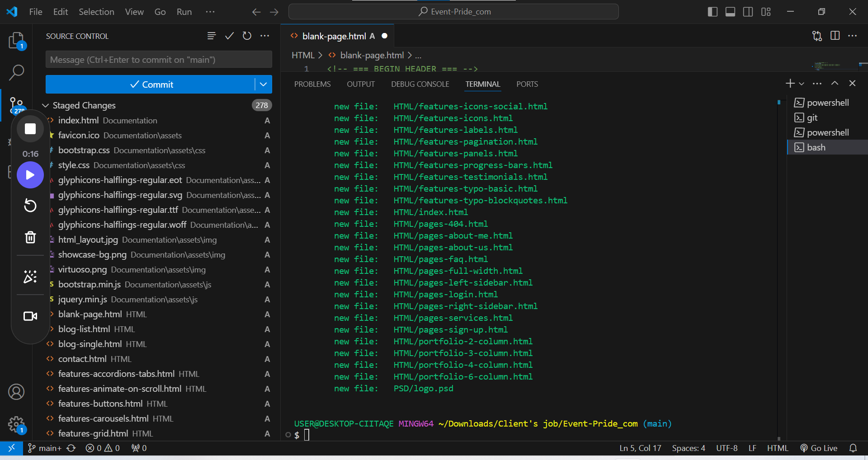Open the Search view in activity bar
The height and width of the screenshot is (460, 868).
[x=16, y=72]
